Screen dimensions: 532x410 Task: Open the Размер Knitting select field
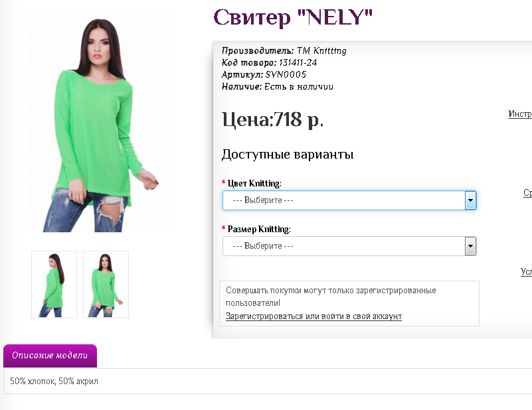[342, 246]
